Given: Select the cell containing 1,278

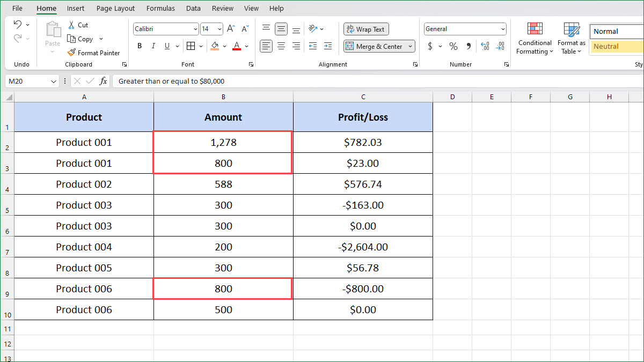Looking at the screenshot, I should pyautogui.click(x=223, y=142).
